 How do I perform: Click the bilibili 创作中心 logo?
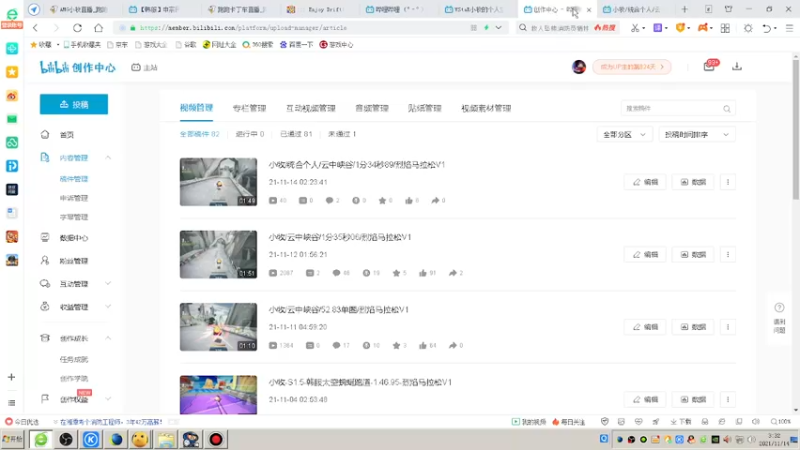(78, 67)
